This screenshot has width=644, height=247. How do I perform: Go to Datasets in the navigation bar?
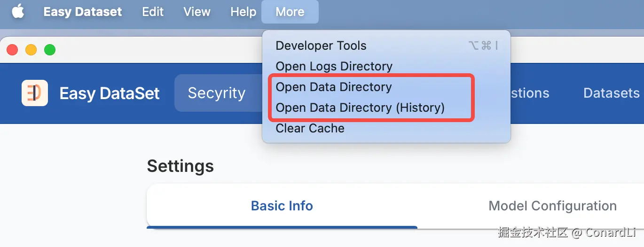click(x=611, y=93)
